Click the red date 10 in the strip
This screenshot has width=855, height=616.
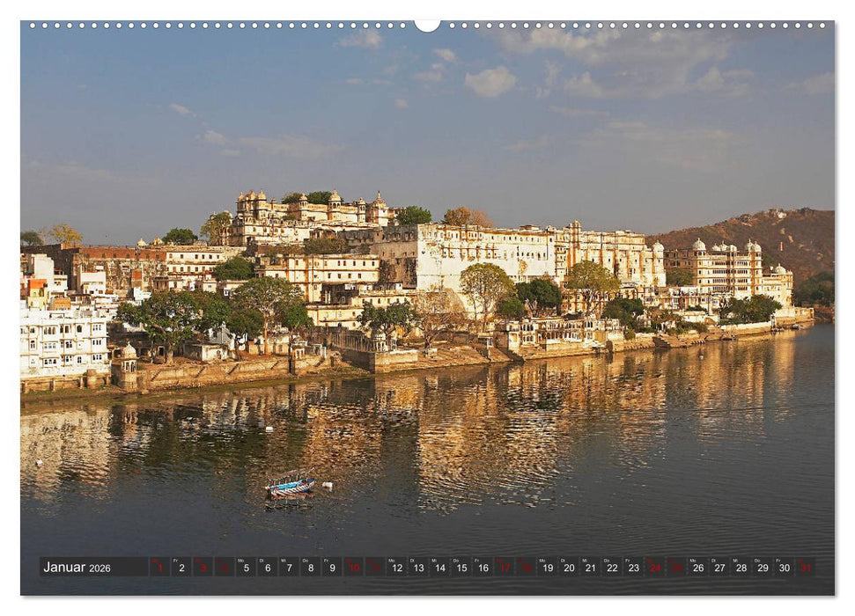coord(353,570)
